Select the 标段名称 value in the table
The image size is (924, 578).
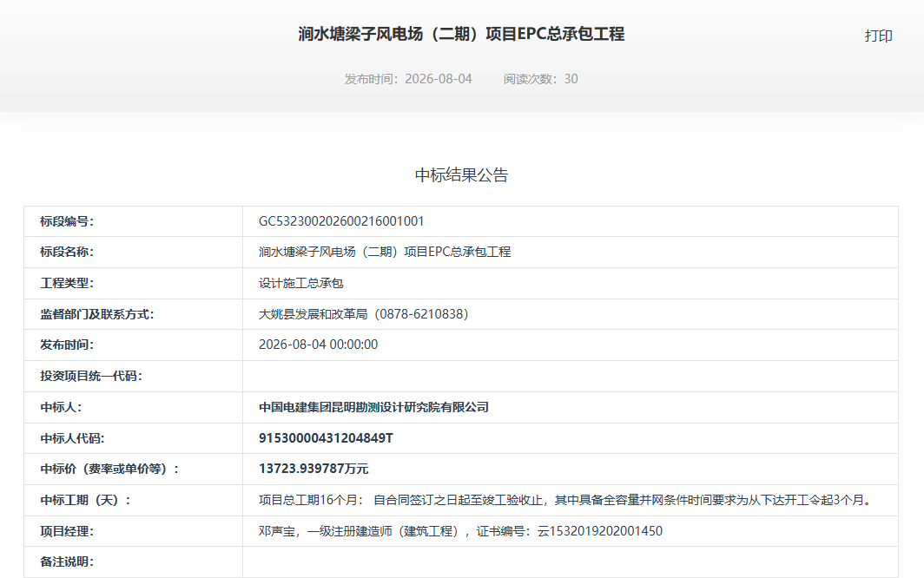pyautogui.click(x=385, y=253)
